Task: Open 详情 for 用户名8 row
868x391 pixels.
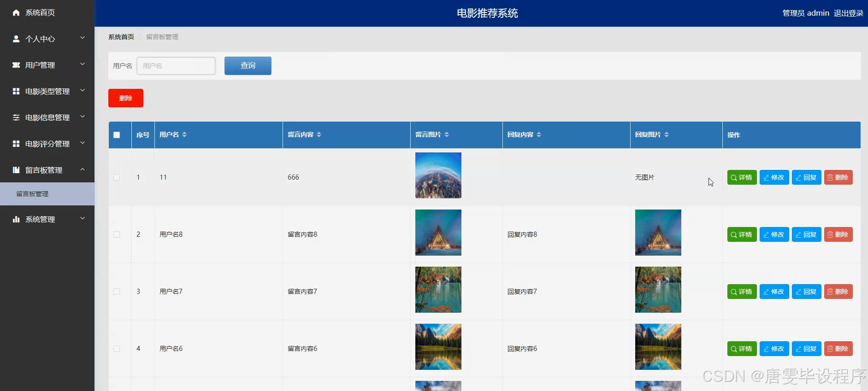Action: point(742,234)
